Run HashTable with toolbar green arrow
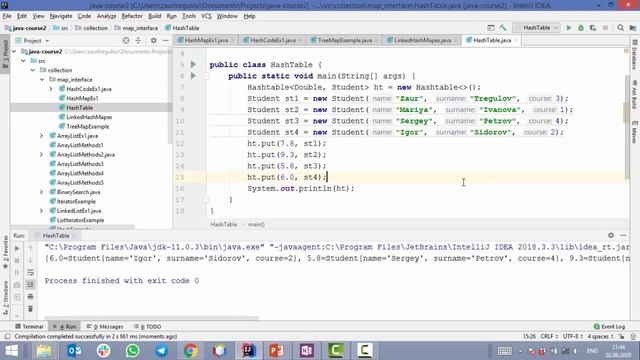 569,28
